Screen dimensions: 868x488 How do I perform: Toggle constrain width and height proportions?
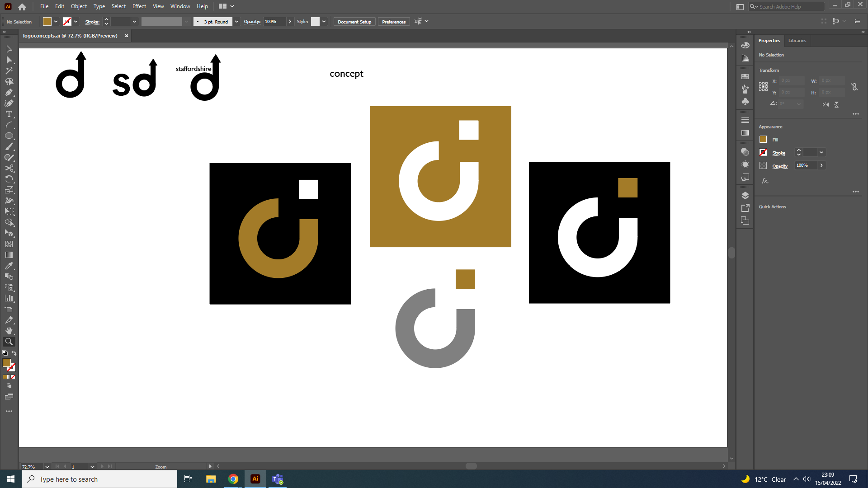tap(854, 87)
